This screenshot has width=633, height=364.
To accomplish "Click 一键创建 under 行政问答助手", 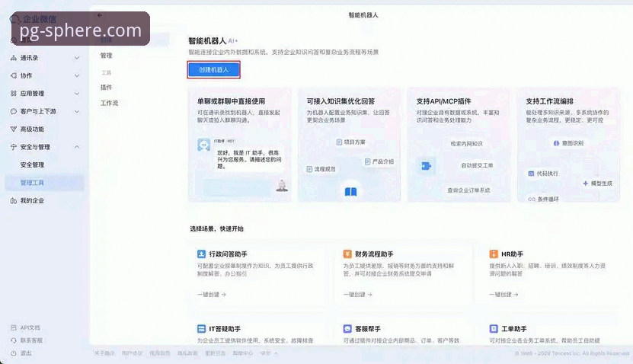I will pos(212,295).
